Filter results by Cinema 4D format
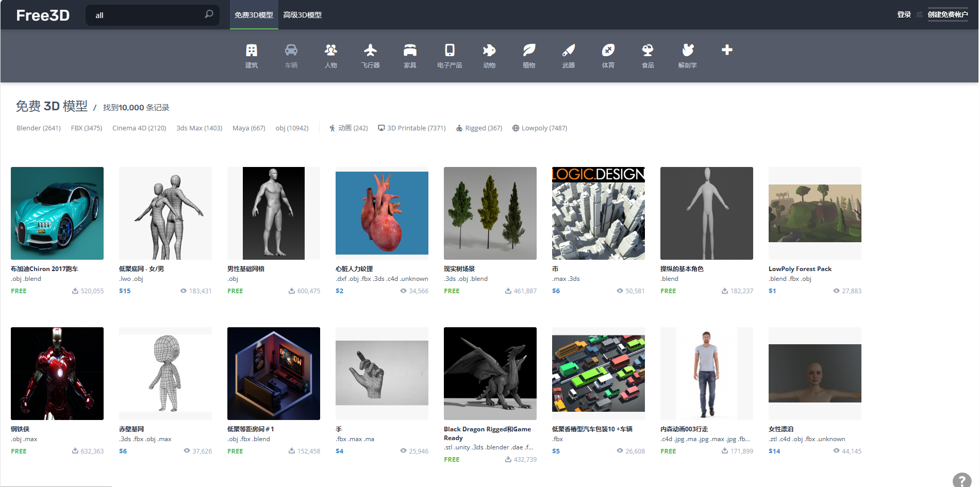The height and width of the screenshot is (487, 980). 139,128
